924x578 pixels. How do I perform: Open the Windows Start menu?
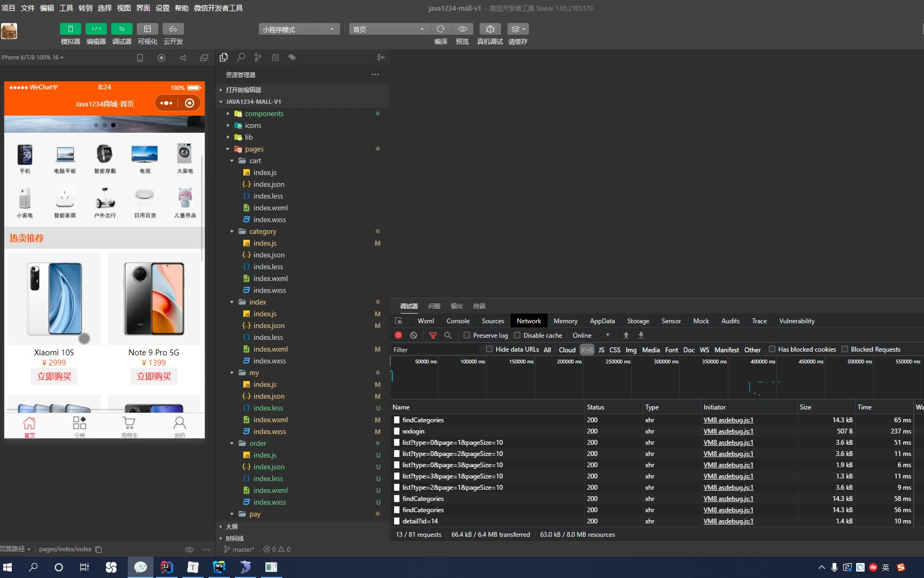pos(7,567)
